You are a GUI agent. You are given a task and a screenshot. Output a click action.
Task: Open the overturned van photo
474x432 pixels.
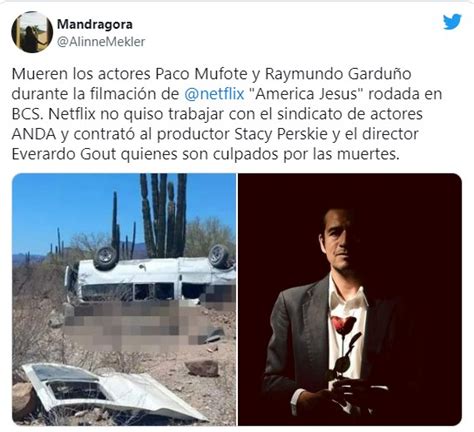point(124,299)
